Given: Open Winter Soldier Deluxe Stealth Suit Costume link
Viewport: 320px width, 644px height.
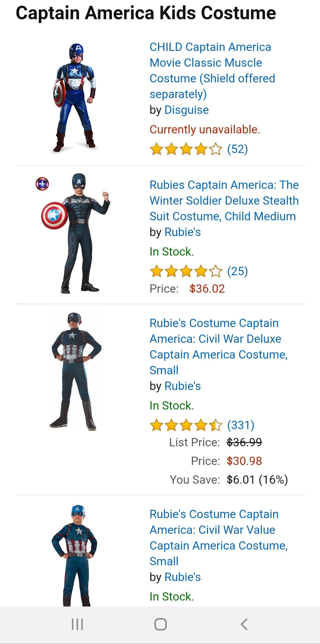Looking at the screenshot, I should [224, 201].
